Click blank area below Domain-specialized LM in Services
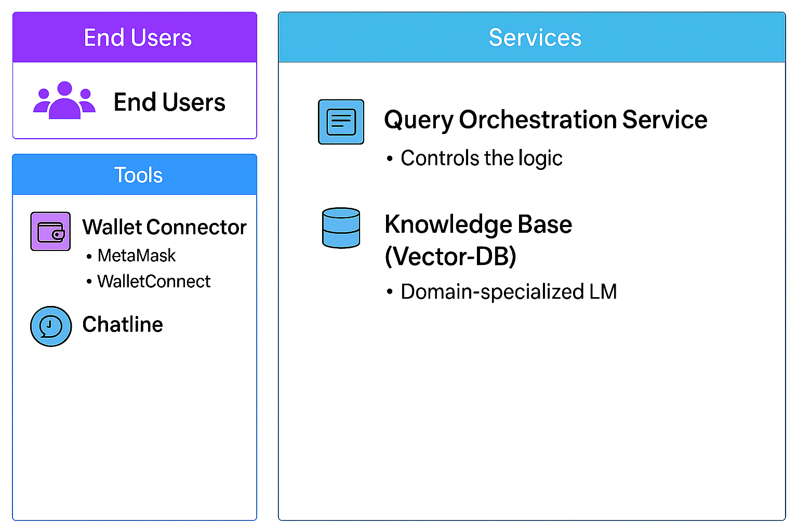 [x=531, y=416]
